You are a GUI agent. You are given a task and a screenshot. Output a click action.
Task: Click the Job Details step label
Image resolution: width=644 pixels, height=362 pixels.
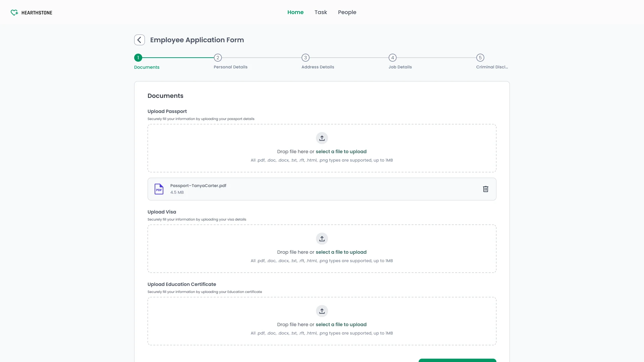pos(400,67)
